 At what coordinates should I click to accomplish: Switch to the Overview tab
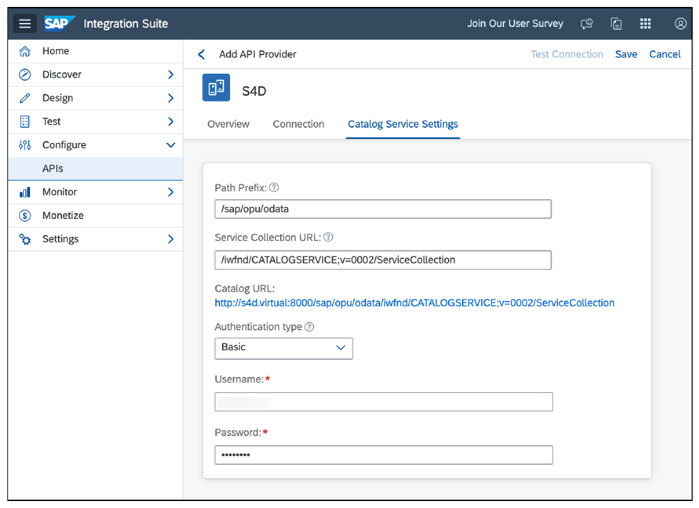(228, 124)
